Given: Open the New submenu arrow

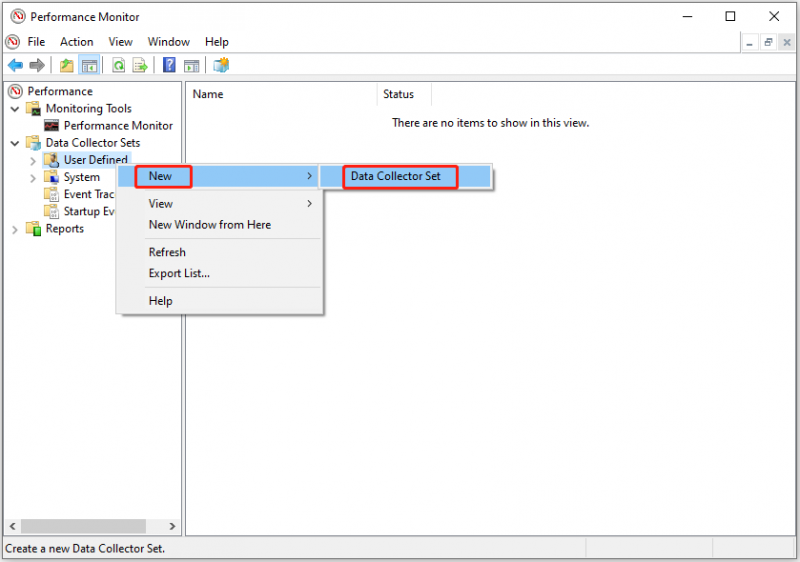Looking at the screenshot, I should coord(309,176).
